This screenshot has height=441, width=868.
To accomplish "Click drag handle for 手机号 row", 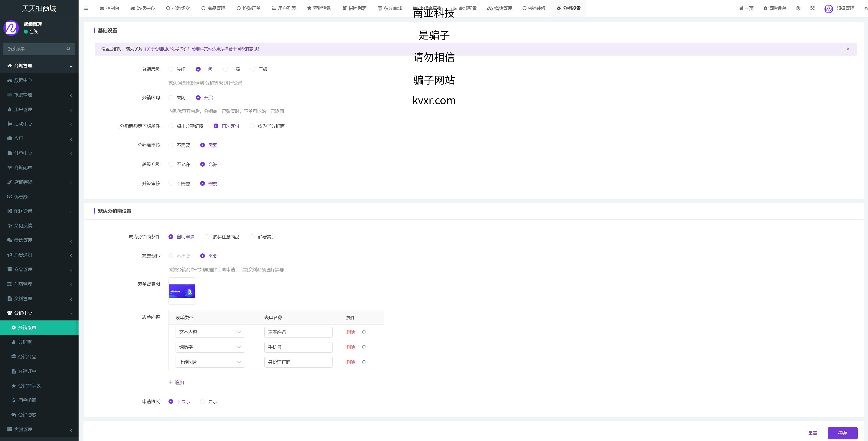I will [364, 347].
